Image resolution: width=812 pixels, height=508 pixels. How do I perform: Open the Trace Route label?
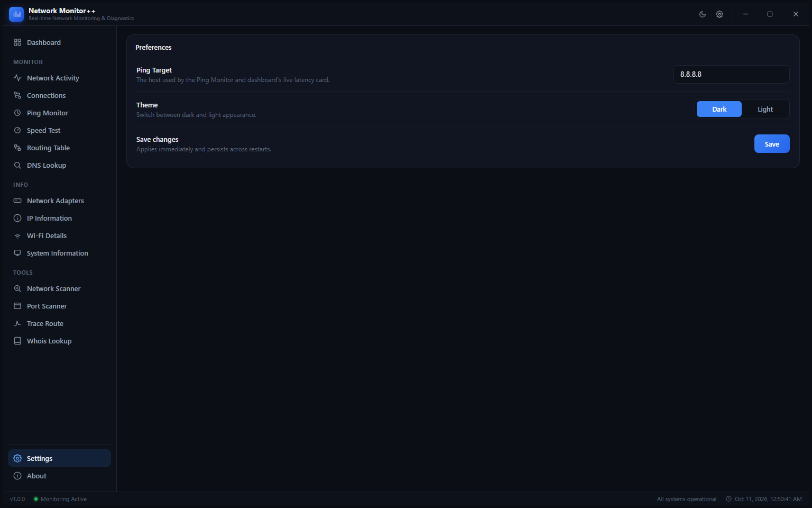[45, 323]
